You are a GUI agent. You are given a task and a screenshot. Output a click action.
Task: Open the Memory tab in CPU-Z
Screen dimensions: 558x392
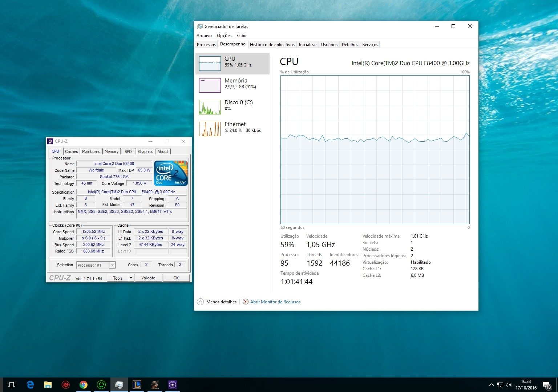click(112, 151)
